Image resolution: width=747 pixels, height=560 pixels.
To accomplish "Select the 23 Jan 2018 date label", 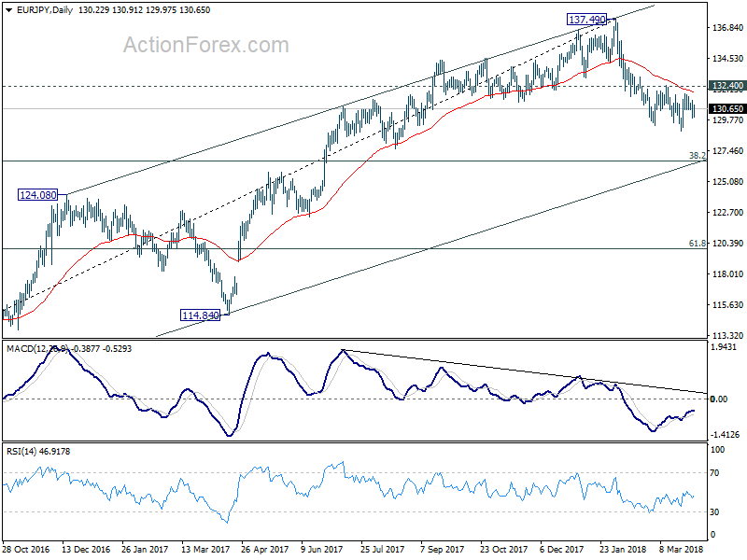I will click(623, 550).
